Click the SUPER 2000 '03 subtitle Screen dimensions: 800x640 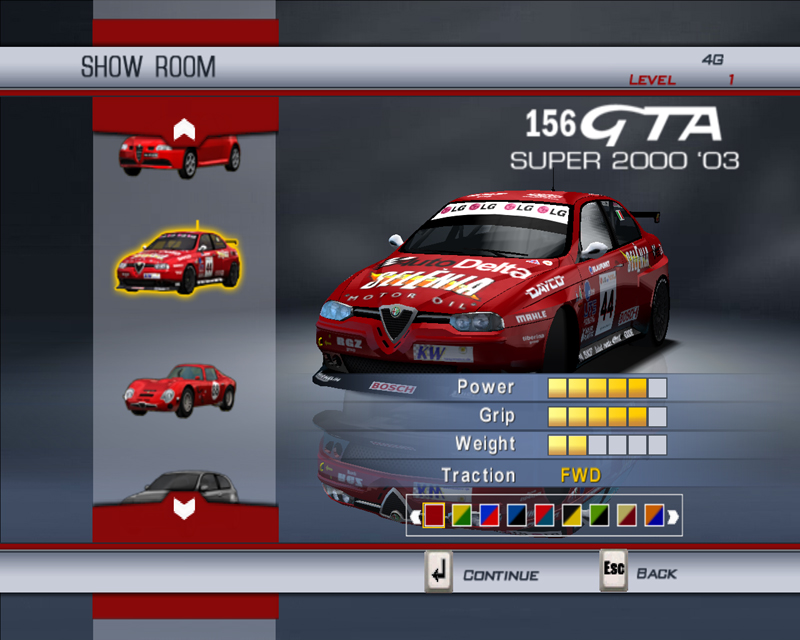click(x=624, y=161)
